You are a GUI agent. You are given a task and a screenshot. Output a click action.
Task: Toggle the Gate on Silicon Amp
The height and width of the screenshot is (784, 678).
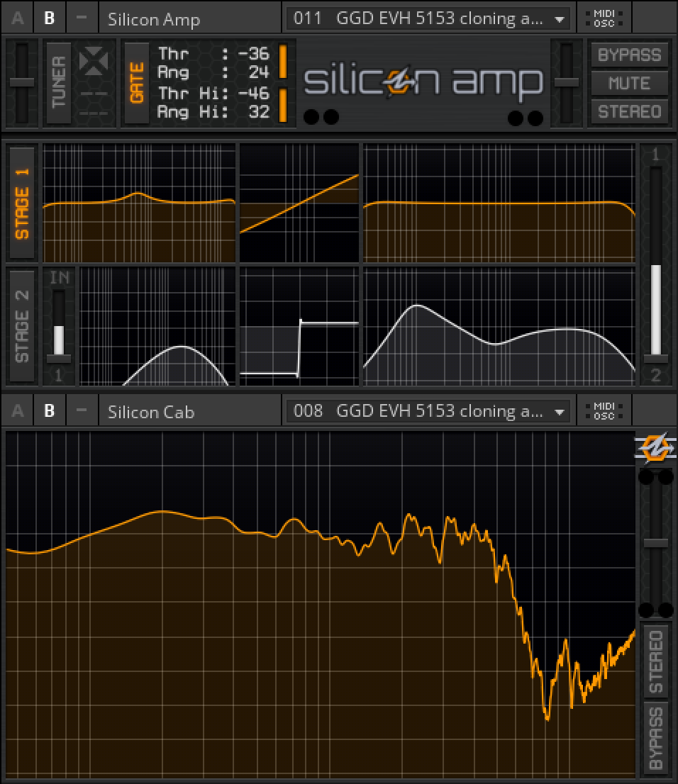pos(137,82)
